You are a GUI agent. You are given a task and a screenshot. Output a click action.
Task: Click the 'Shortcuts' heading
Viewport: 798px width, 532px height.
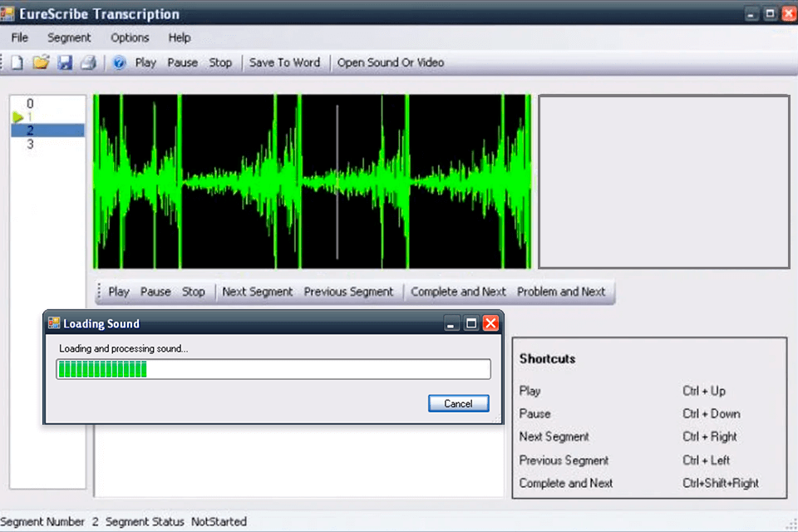[x=547, y=359]
